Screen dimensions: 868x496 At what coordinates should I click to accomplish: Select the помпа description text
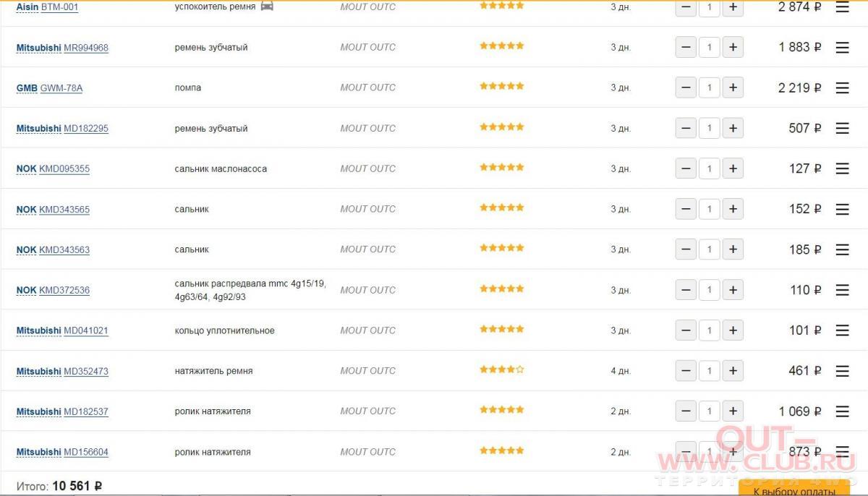[188, 87]
